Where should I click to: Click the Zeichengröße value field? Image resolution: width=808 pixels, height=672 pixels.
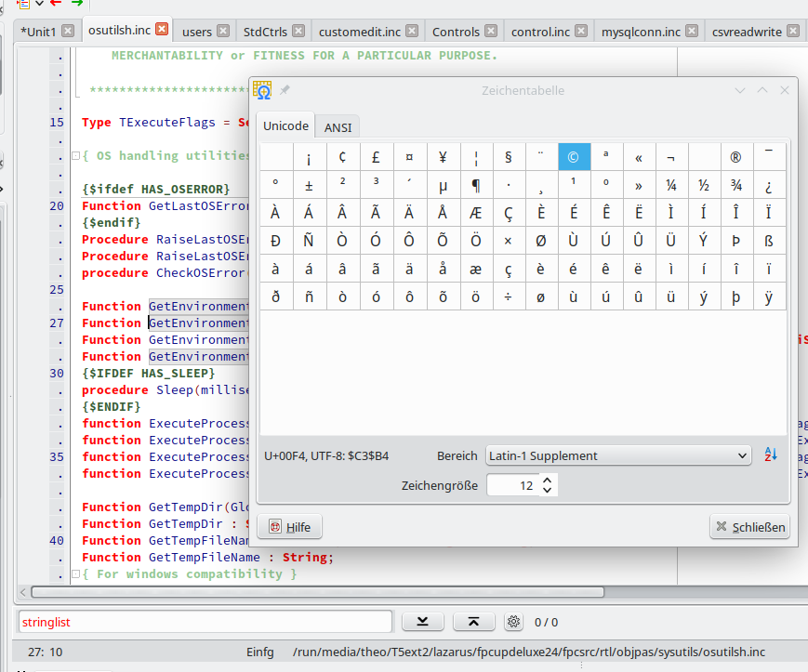pyautogui.click(x=513, y=485)
